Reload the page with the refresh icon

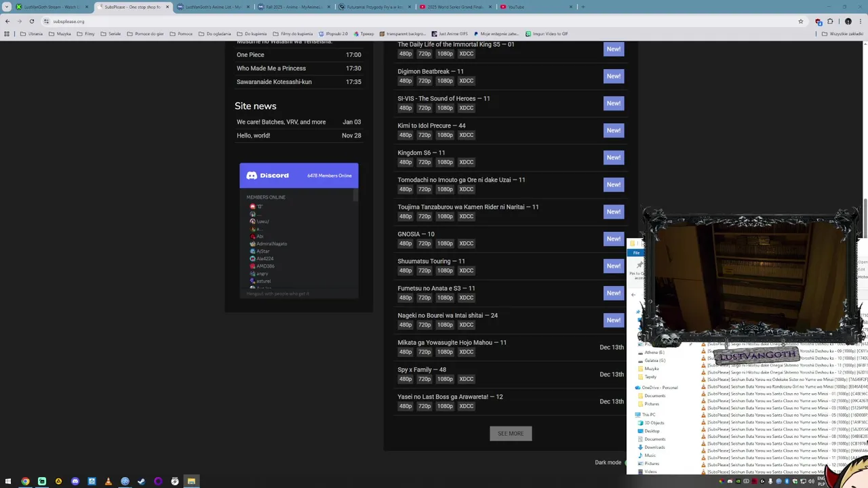[x=31, y=21]
